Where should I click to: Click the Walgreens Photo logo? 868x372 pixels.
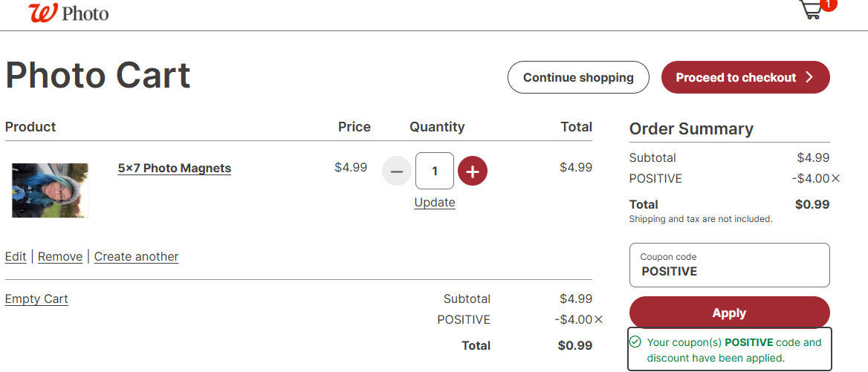68,13
